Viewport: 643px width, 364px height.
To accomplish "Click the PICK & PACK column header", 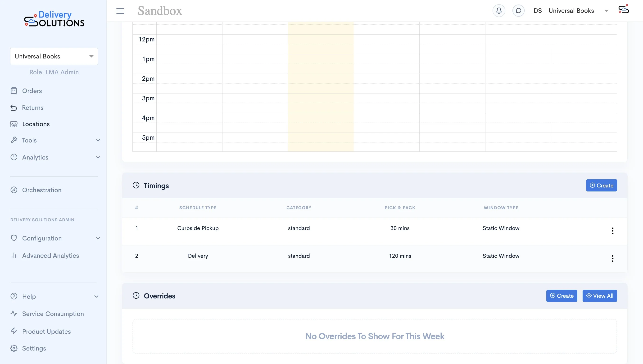I will [x=400, y=208].
